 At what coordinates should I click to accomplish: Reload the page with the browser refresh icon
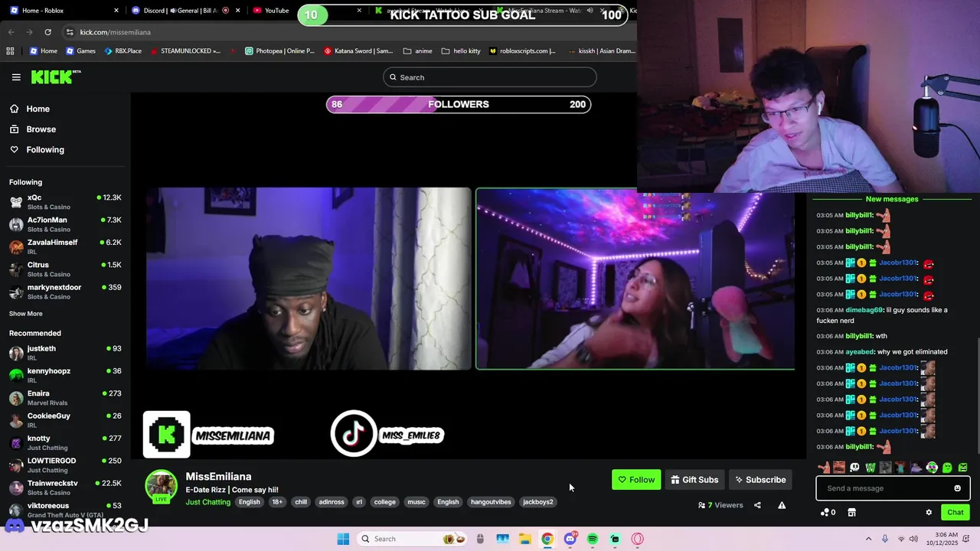point(47,32)
